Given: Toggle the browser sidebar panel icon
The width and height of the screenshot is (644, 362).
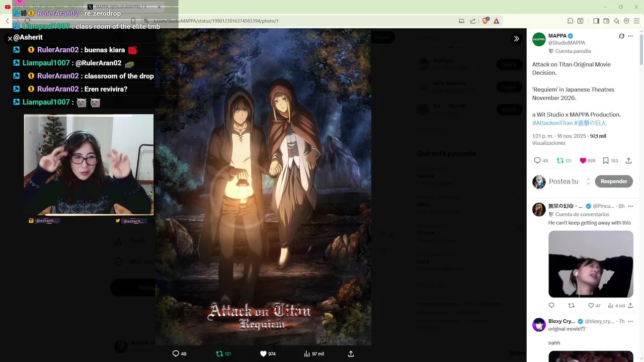Looking at the screenshot, I should click(596, 21).
